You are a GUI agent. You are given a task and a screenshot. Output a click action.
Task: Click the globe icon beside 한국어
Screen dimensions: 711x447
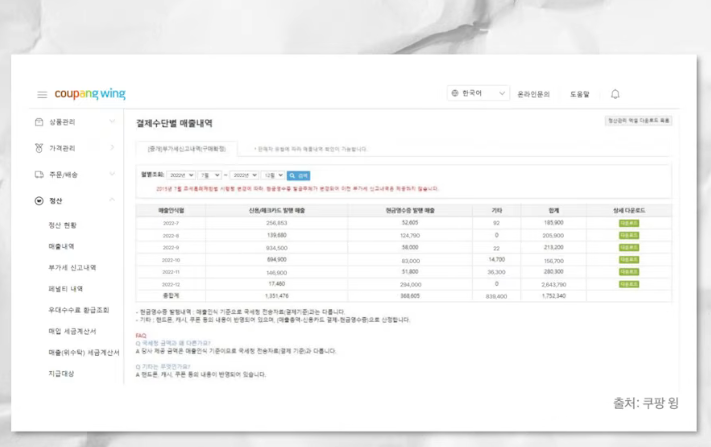click(x=455, y=93)
